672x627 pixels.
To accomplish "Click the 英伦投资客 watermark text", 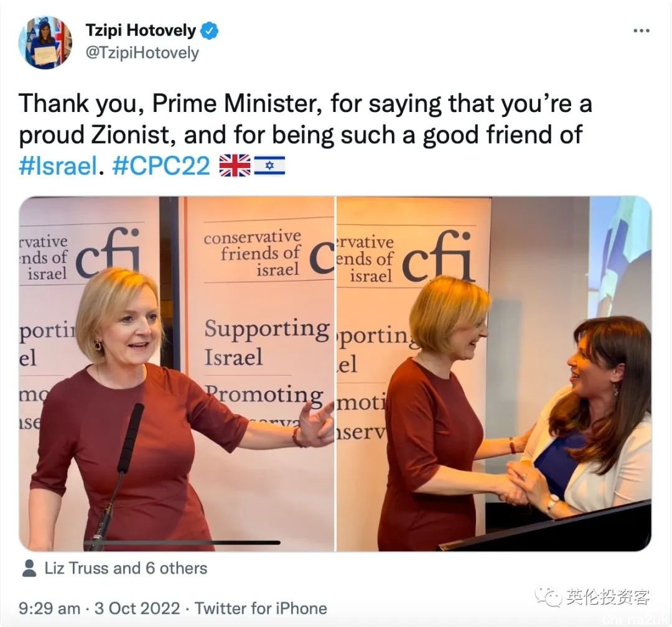I will tap(608, 597).
